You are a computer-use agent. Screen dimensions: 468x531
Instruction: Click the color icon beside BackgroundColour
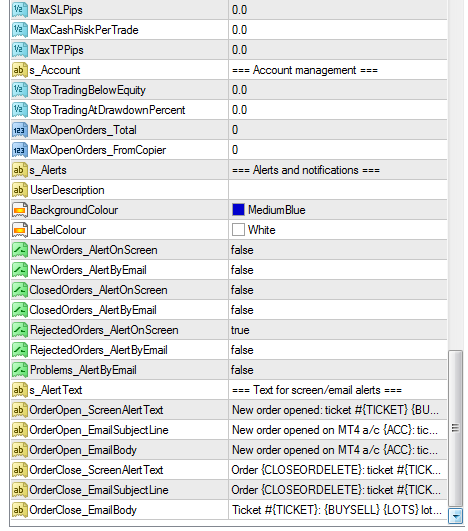pyautogui.click(x=19, y=210)
